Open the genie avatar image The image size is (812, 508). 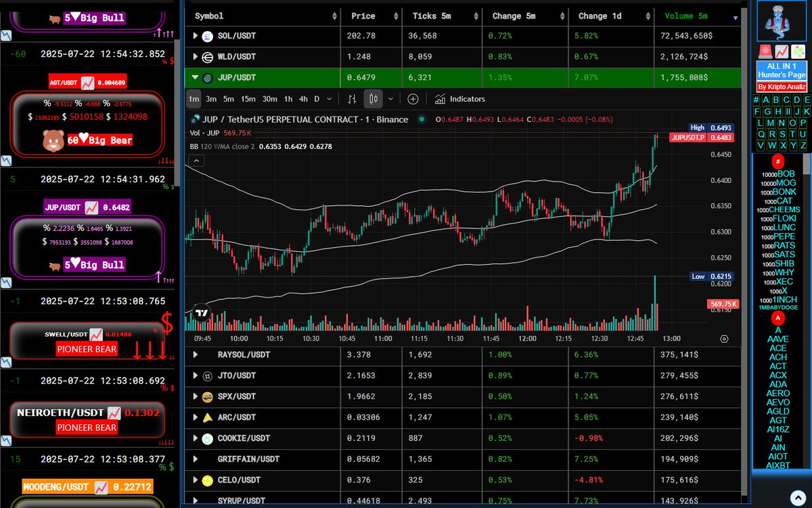(782, 22)
